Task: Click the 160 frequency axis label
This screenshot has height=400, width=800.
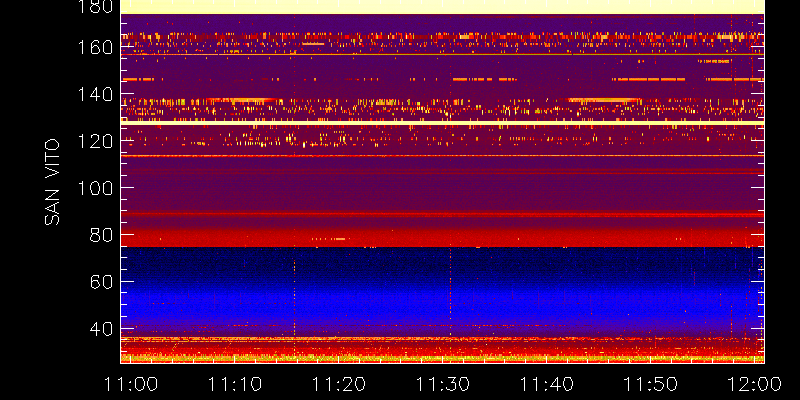Action: pos(94,47)
